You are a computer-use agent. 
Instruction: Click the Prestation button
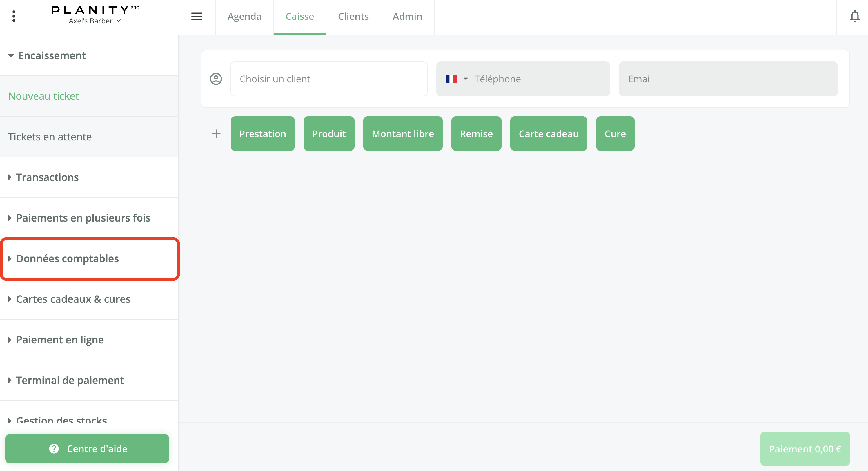point(262,133)
